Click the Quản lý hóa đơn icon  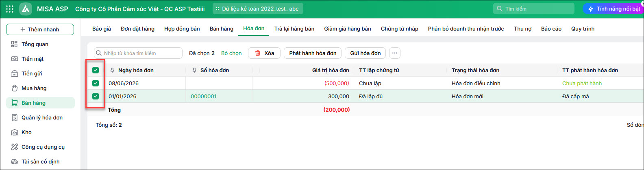pyautogui.click(x=14, y=117)
